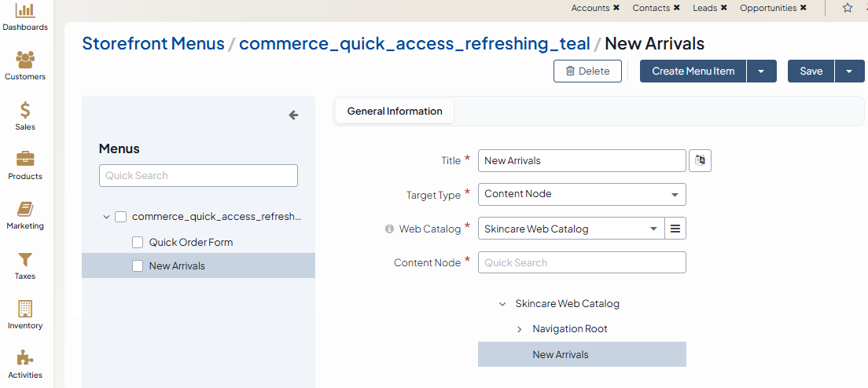Screen dimensions: 868x388
Task: Tick the Quick Order Form checkbox
Action: [138, 243]
